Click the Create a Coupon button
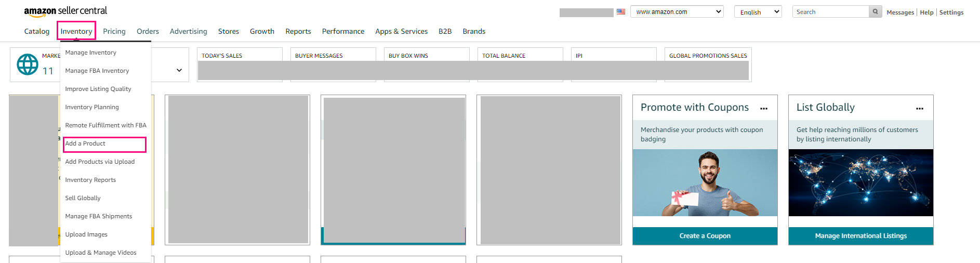The height and width of the screenshot is (263, 980). click(705, 236)
